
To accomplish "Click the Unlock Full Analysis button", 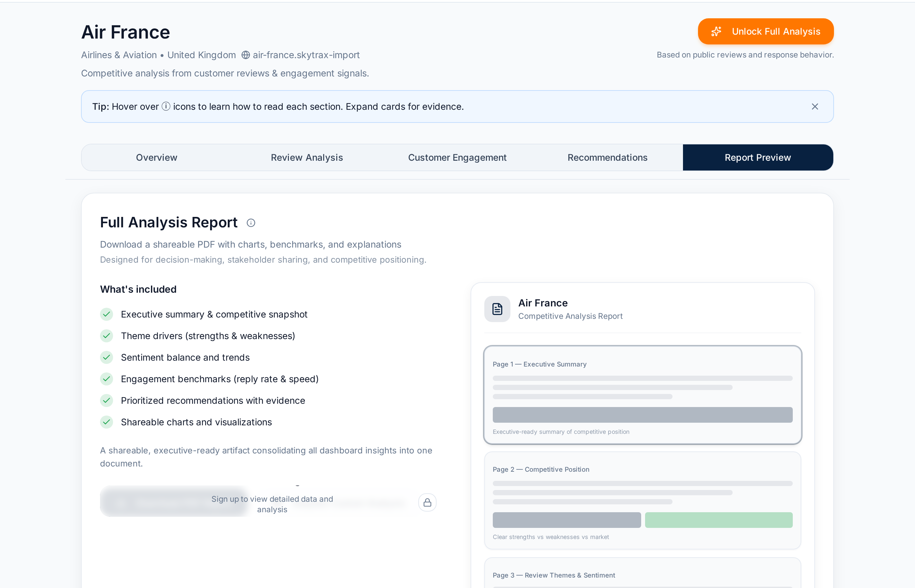I will [x=765, y=31].
